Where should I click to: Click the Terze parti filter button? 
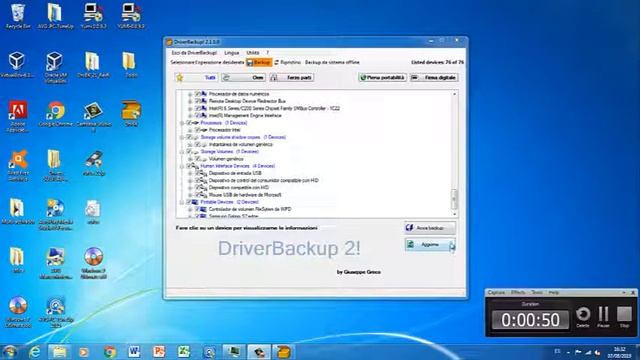pyautogui.click(x=292, y=78)
